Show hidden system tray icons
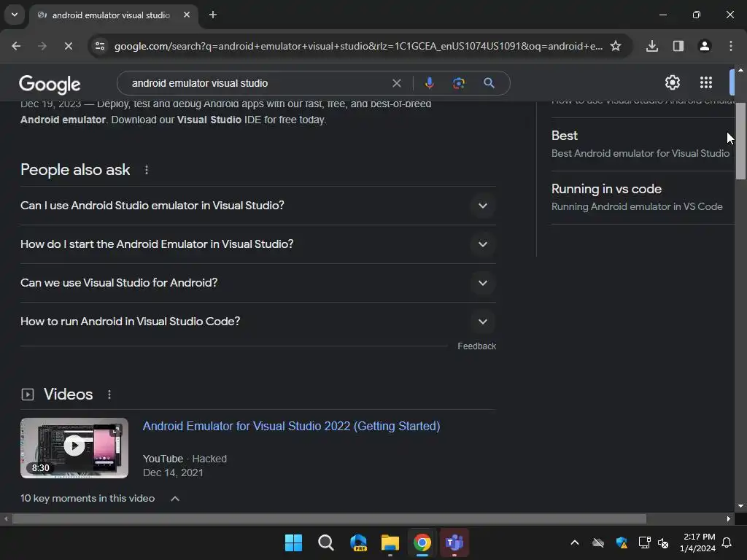 click(x=575, y=542)
